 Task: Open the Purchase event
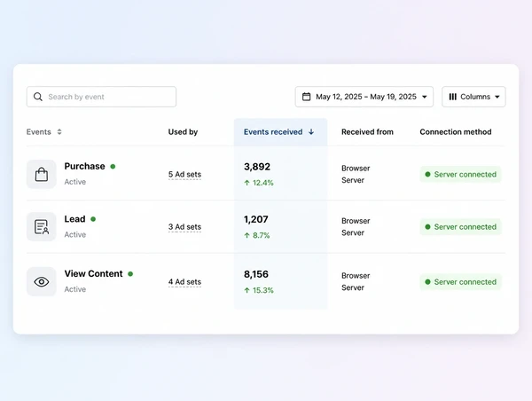(x=85, y=166)
